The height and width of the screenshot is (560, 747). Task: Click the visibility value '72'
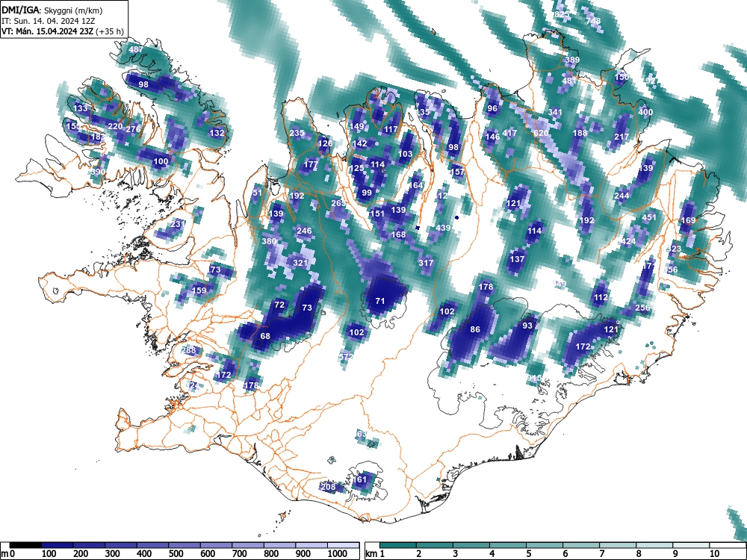click(x=279, y=305)
